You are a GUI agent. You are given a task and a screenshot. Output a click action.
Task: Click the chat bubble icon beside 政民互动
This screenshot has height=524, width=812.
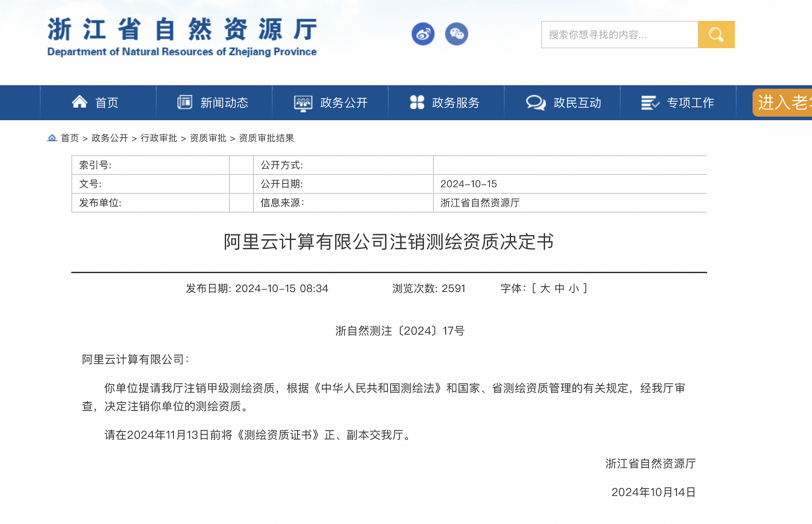pos(535,102)
